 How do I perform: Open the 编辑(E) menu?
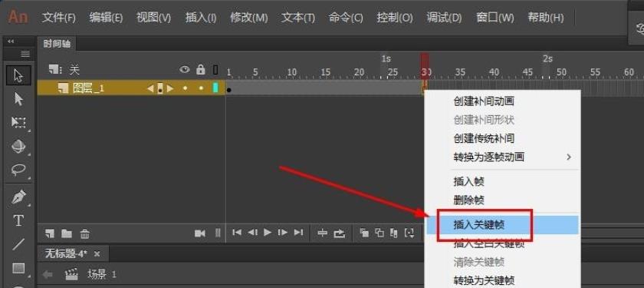[x=106, y=18]
